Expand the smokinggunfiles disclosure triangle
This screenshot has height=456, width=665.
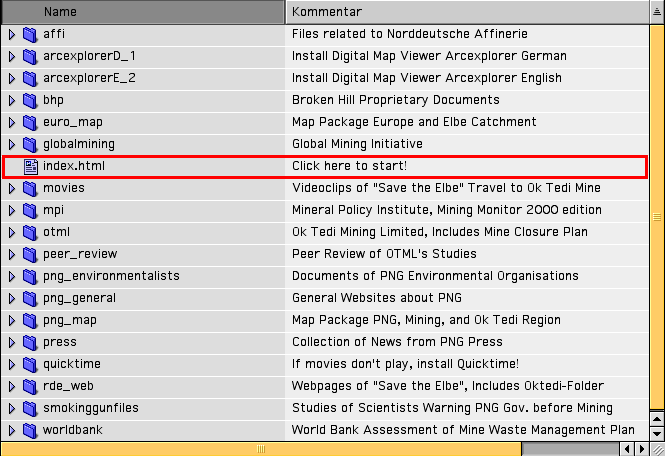12,408
